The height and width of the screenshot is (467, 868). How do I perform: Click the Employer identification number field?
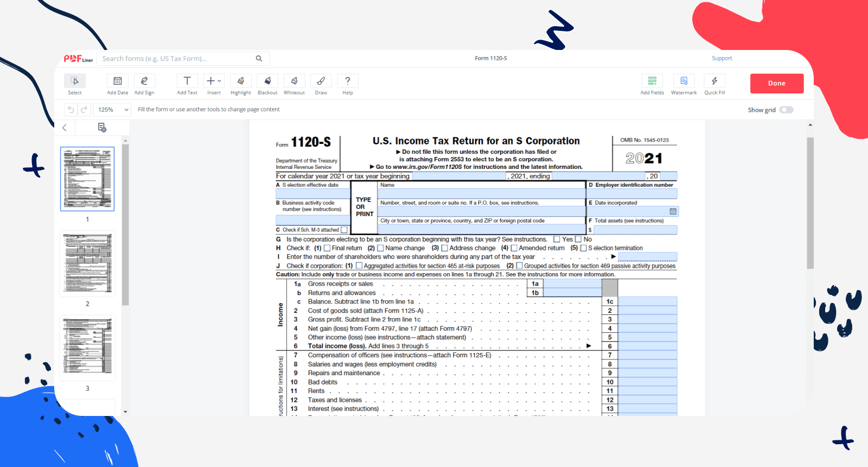[633, 193]
